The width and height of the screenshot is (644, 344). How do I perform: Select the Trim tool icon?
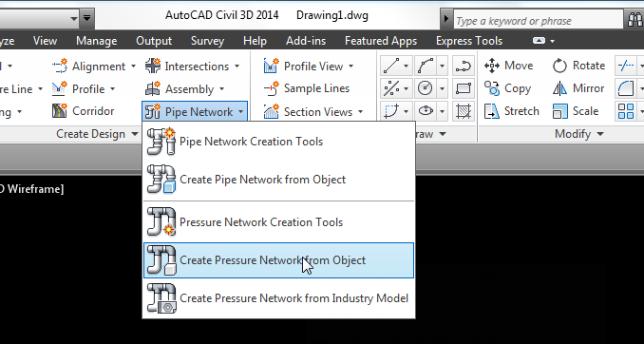point(626,66)
